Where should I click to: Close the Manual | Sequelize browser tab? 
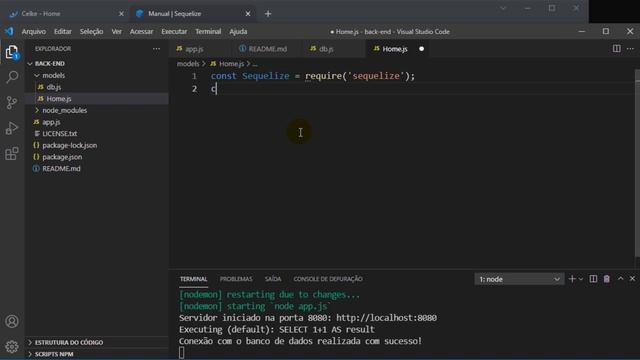pyautogui.click(x=248, y=14)
